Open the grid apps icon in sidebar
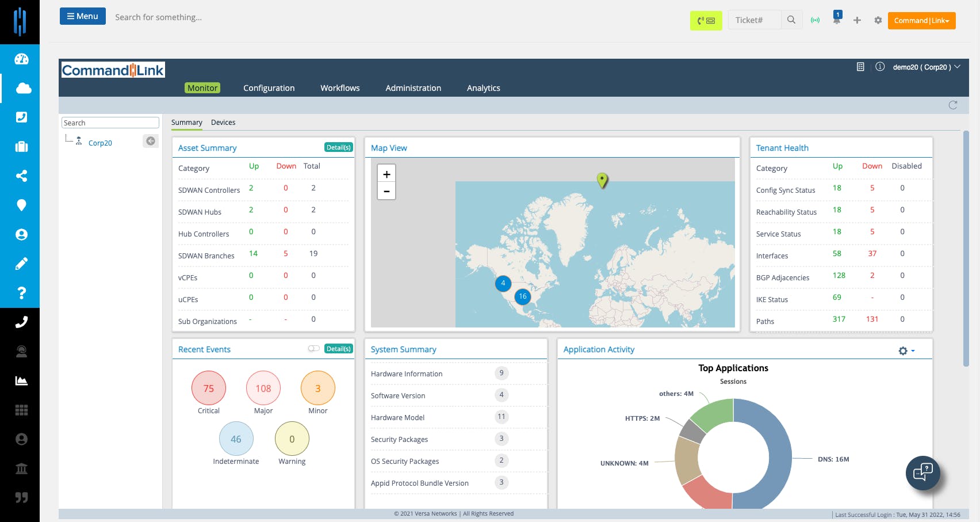 tap(21, 410)
